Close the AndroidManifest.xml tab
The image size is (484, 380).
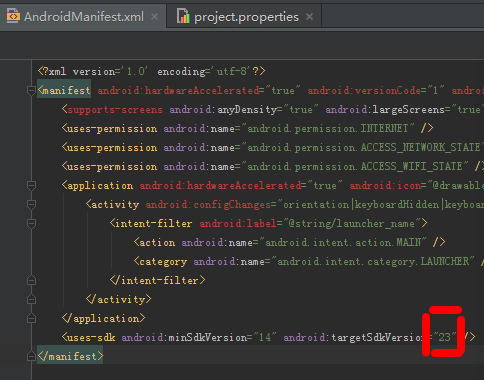tap(154, 16)
